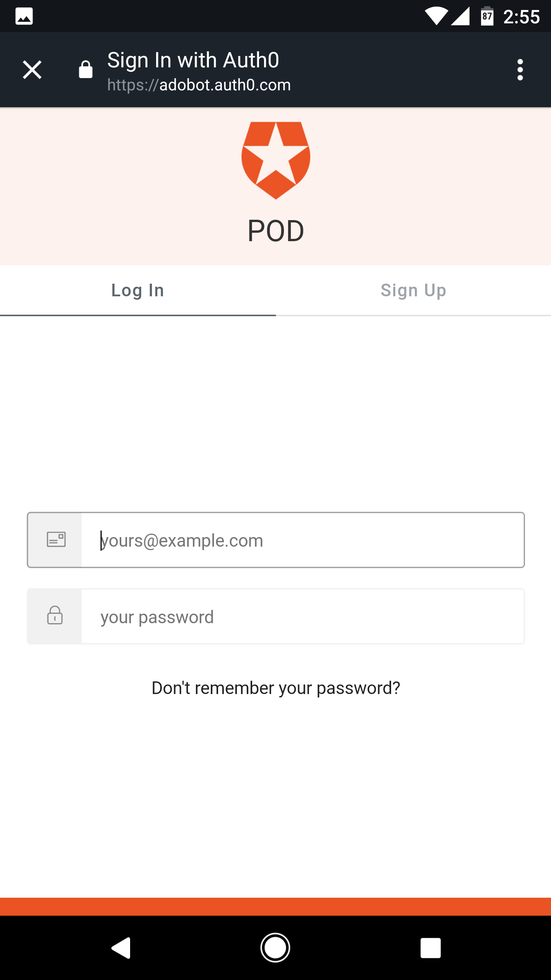This screenshot has height=980, width=551.
Task: Click the adobot.auth0.com URL text
Action: pos(199,85)
